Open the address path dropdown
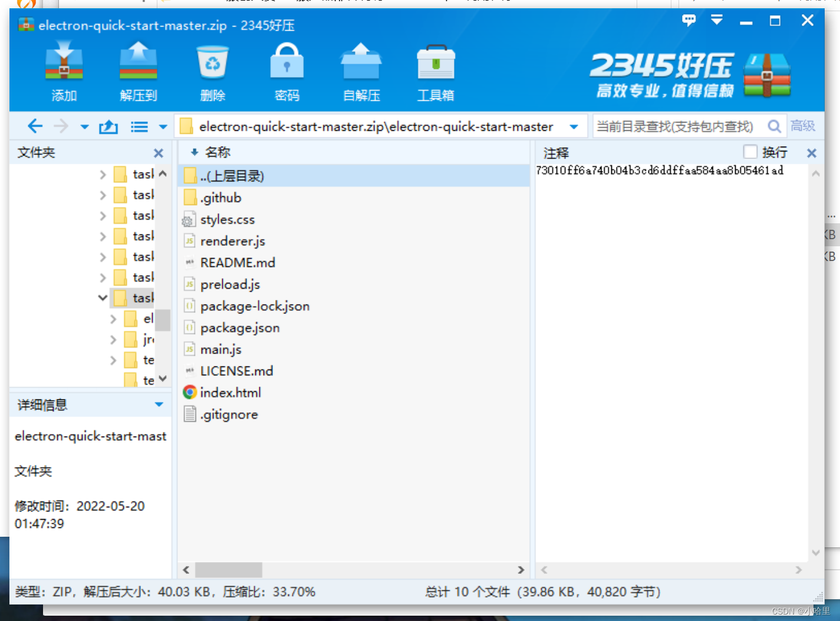The width and height of the screenshot is (840, 621). click(574, 127)
